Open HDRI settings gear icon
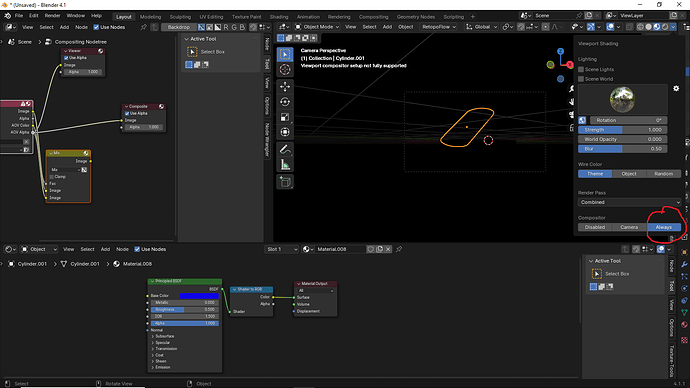Screen dimensions: 690x388 (676, 88)
